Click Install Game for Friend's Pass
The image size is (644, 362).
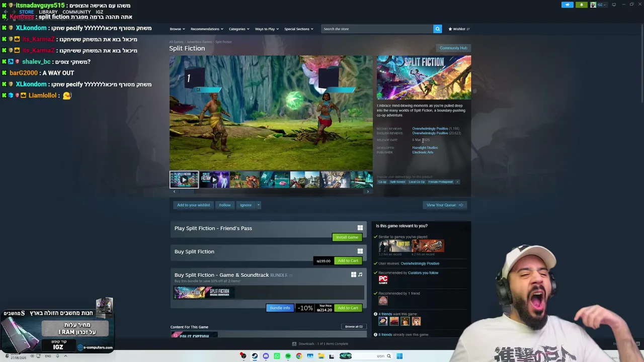coord(347,237)
